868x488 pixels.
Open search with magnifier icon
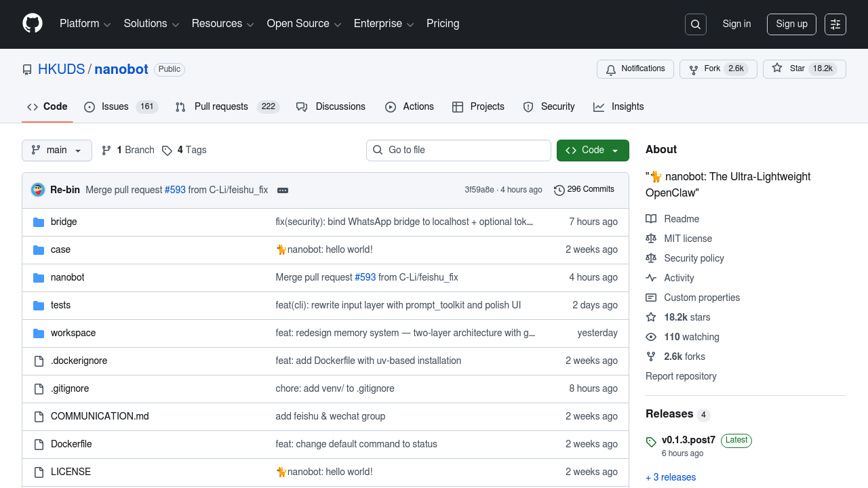pyautogui.click(x=696, y=24)
